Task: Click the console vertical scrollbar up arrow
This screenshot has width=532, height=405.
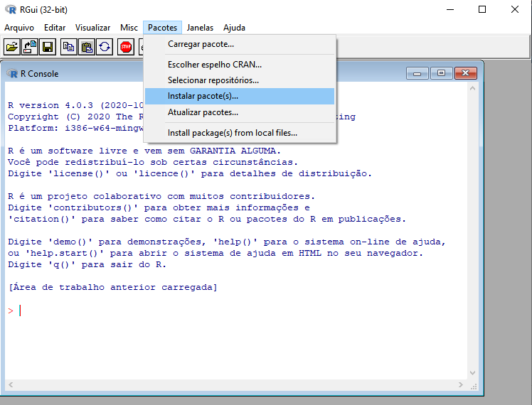Action: point(472,88)
